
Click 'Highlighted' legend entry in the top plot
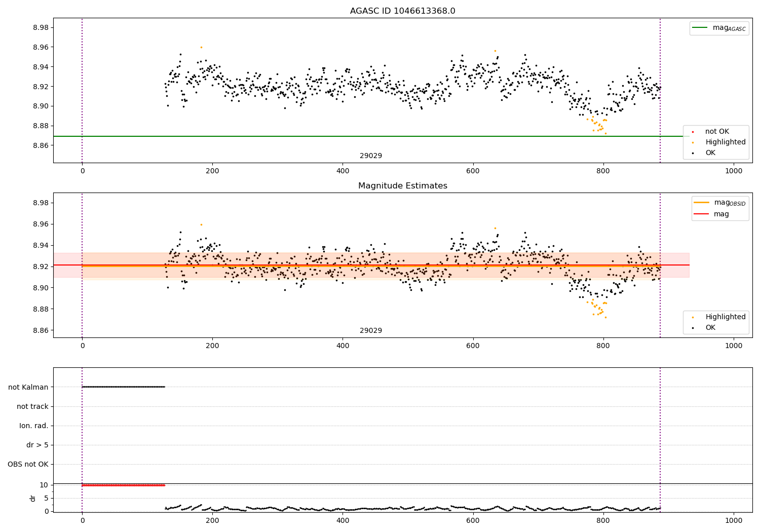[726, 142]
